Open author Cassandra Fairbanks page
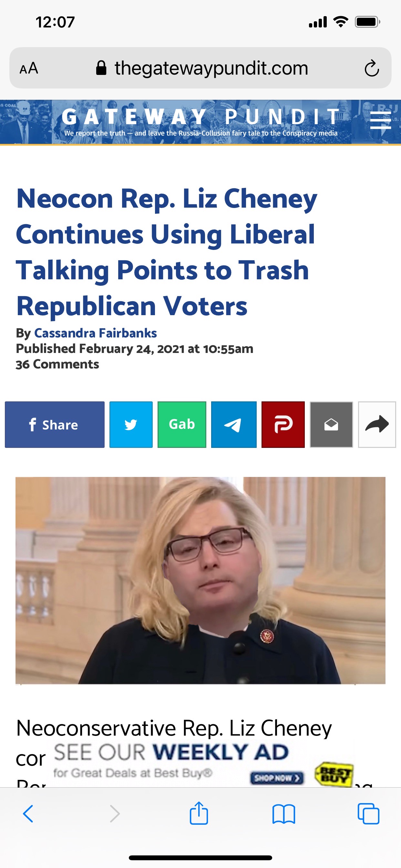This screenshot has height=868, width=401. [95, 333]
